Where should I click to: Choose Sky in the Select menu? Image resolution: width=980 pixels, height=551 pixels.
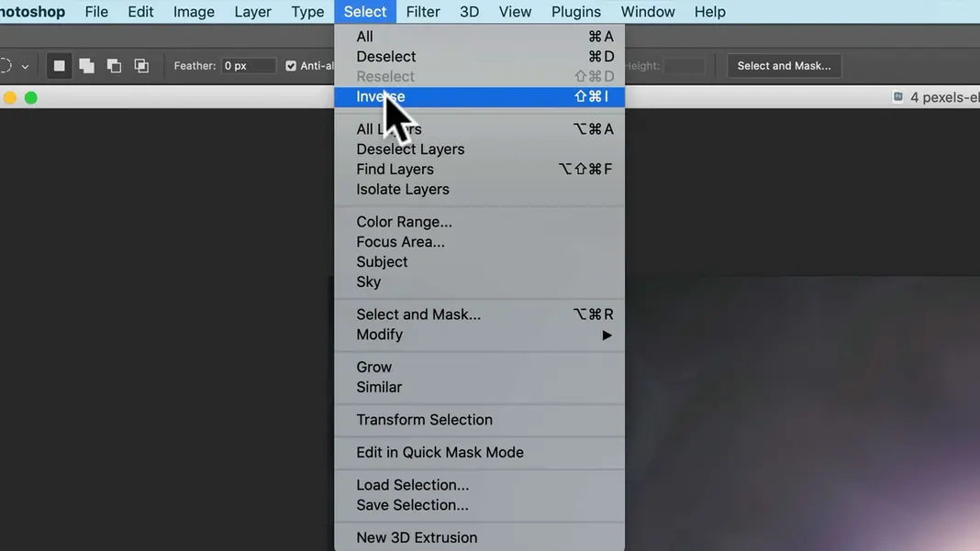pos(479,281)
